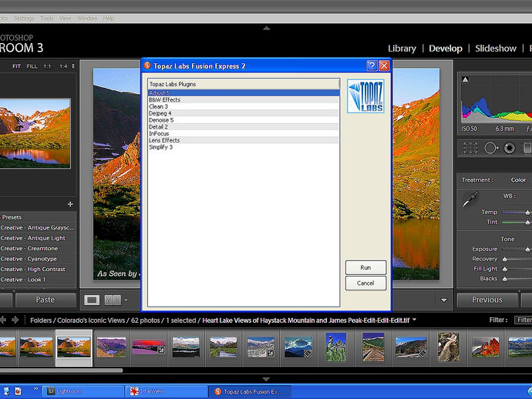The height and width of the screenshot is (399, 532).
Task: Switch to IrfanView in the taskbar
Action: 167,391
